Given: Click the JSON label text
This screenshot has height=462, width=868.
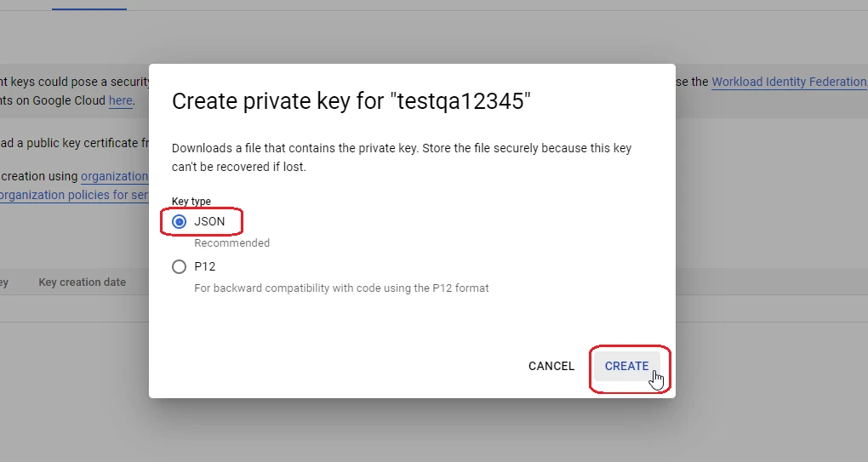Looking at the screenshot, I should [209, 221].
